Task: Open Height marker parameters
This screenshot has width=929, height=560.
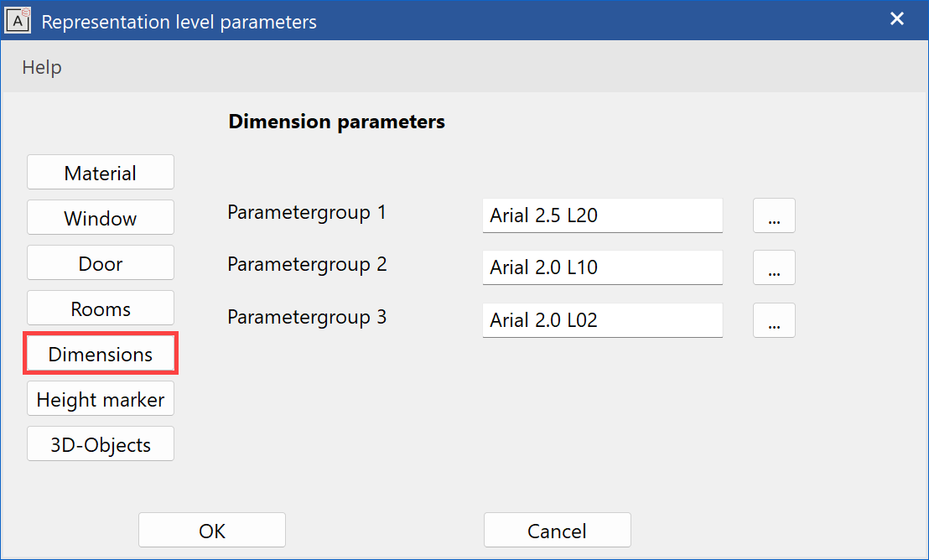Action: [101, 399]
